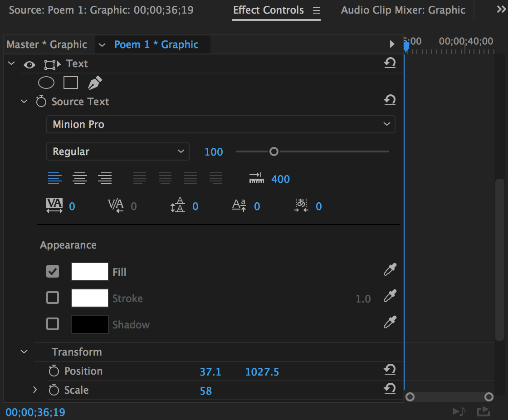Open the Stroke color swatch
The image size is (508, 420).
90,298
